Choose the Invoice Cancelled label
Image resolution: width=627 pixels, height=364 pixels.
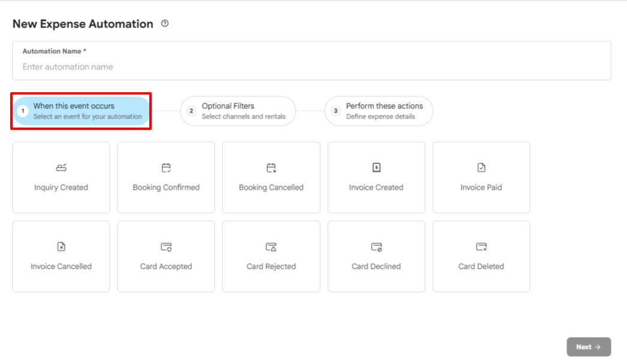[61, 266]
